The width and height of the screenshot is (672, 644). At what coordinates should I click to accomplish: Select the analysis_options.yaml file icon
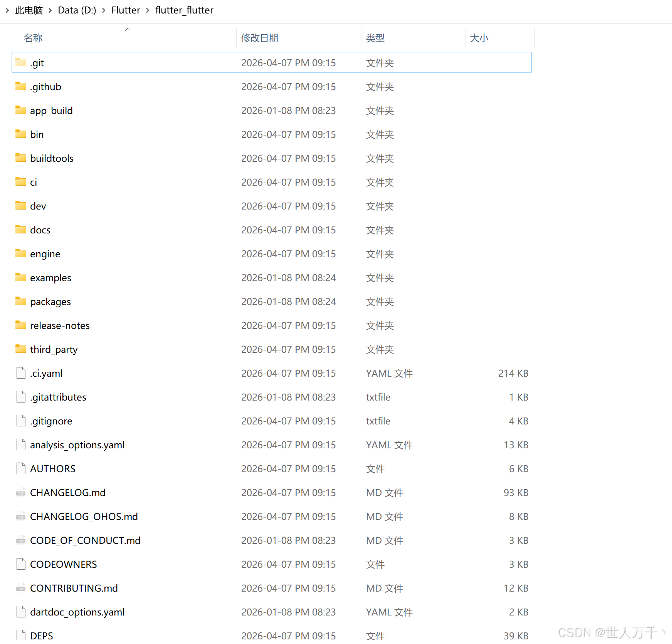[x=21, y=444]
